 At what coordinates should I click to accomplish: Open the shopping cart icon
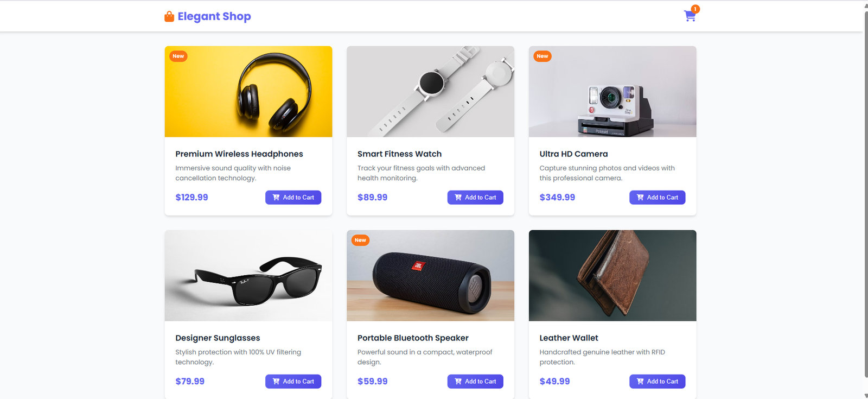click(x=690, y=16)
